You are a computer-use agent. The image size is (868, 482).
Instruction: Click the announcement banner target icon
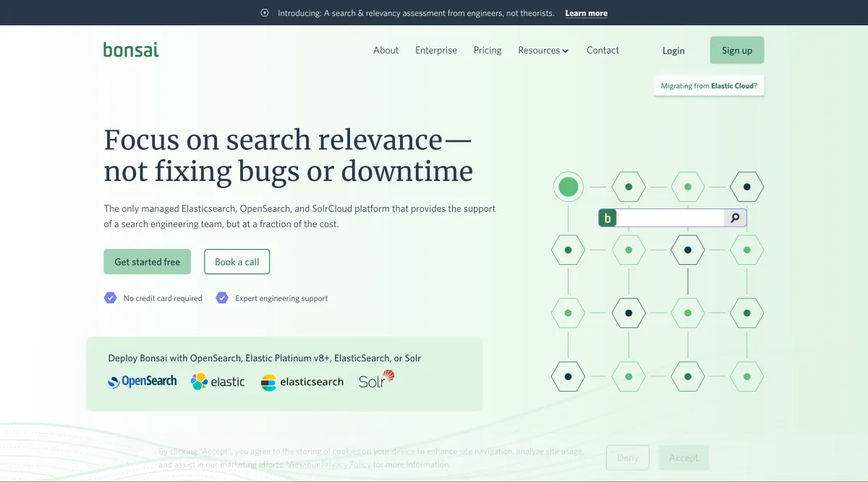(265, 13)
